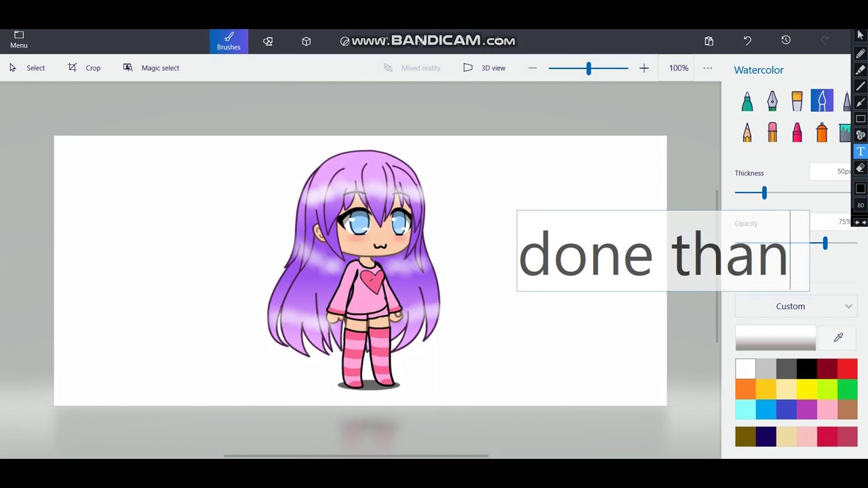Open the 3D shapes tab icon
The image size is (868, 488).
(x=307, y=41)
